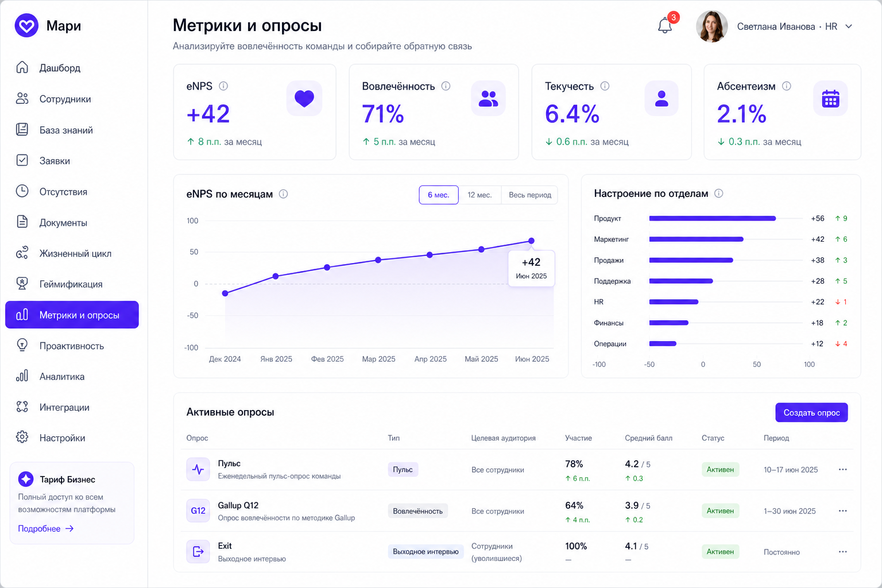Go to Сотрудники section
This screenshot has width=882, height=588.
click(72, 99)
